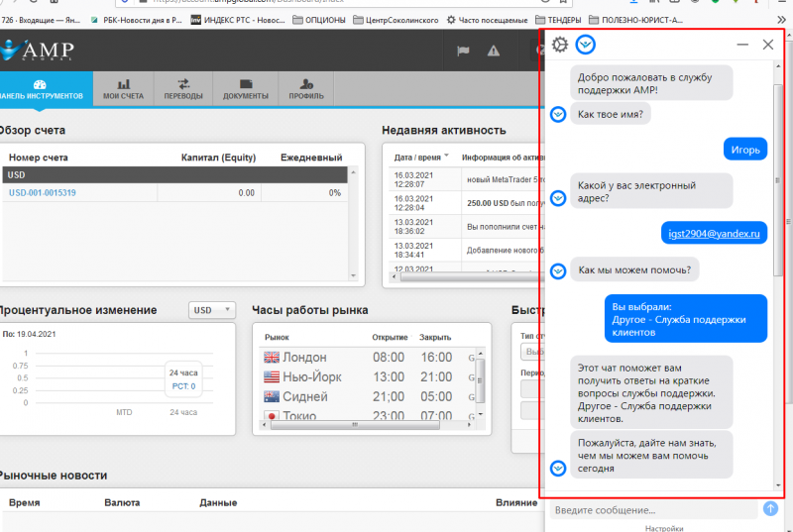Open the USD currency dropdown
The width and height of the screenshot is (793, 532).
click(x=212, y=310)
